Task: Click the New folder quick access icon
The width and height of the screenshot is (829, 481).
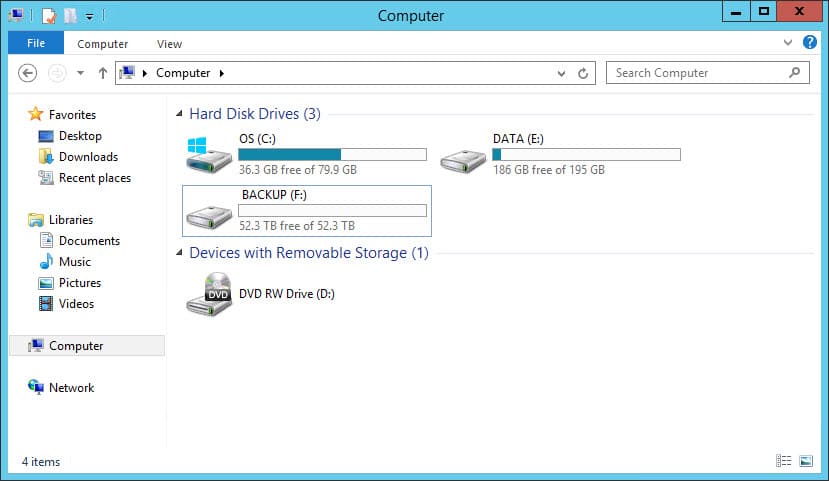Action: click(70, 15)
